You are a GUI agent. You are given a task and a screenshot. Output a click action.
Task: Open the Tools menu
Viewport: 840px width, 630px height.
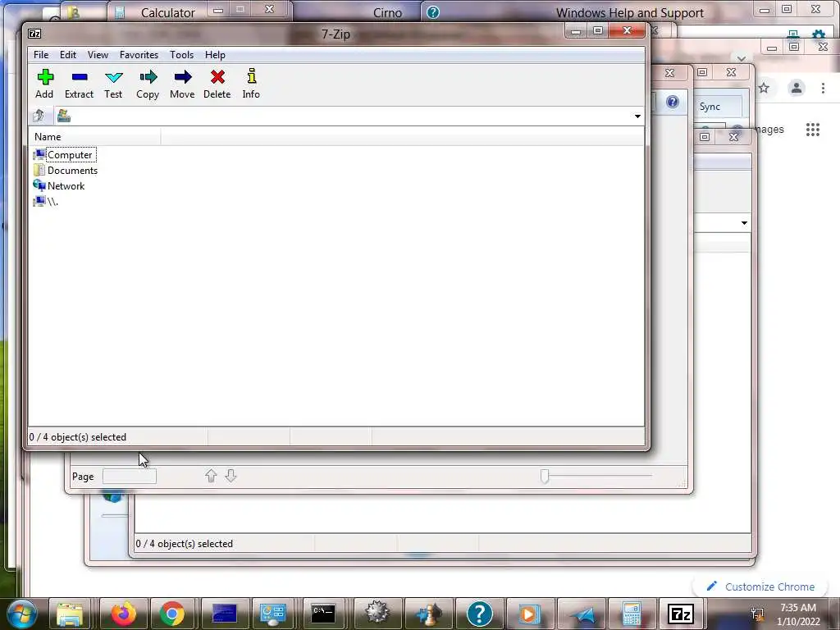click(181, 55)
